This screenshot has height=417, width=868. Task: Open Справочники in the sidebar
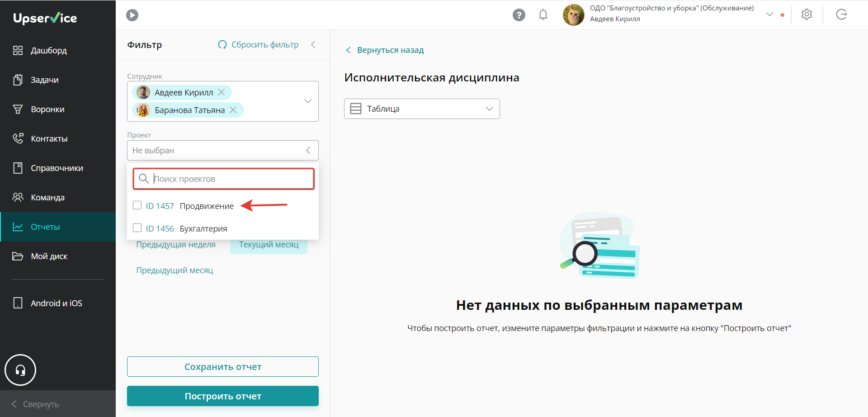pyautogui.click(x=58, y=168)
